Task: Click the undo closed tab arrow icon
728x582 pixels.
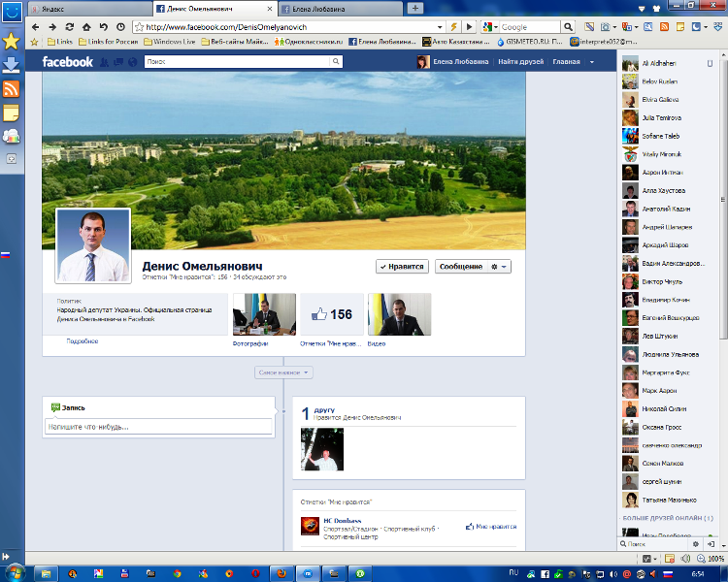Action: [104, 27]
